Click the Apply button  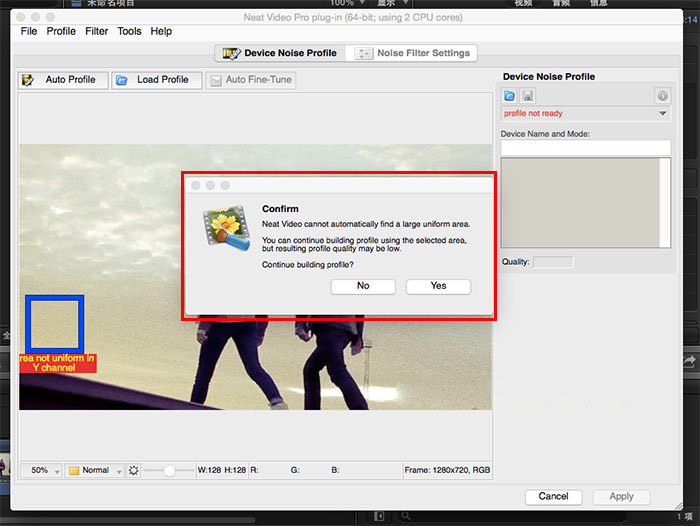point(621,497)
